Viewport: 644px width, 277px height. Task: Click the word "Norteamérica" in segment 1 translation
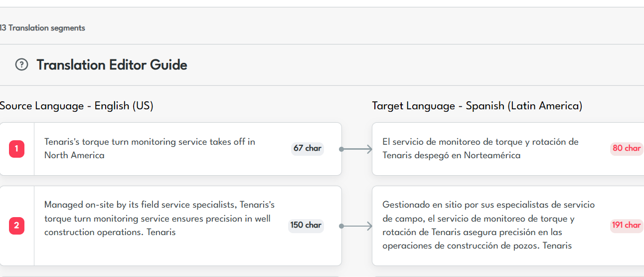[x=492, y=155]
